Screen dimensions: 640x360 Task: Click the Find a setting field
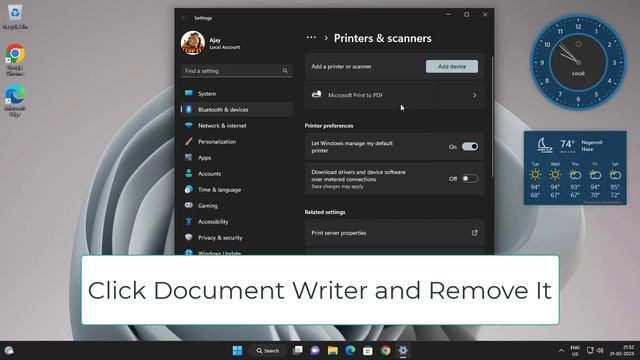click(x=236, y=71)
